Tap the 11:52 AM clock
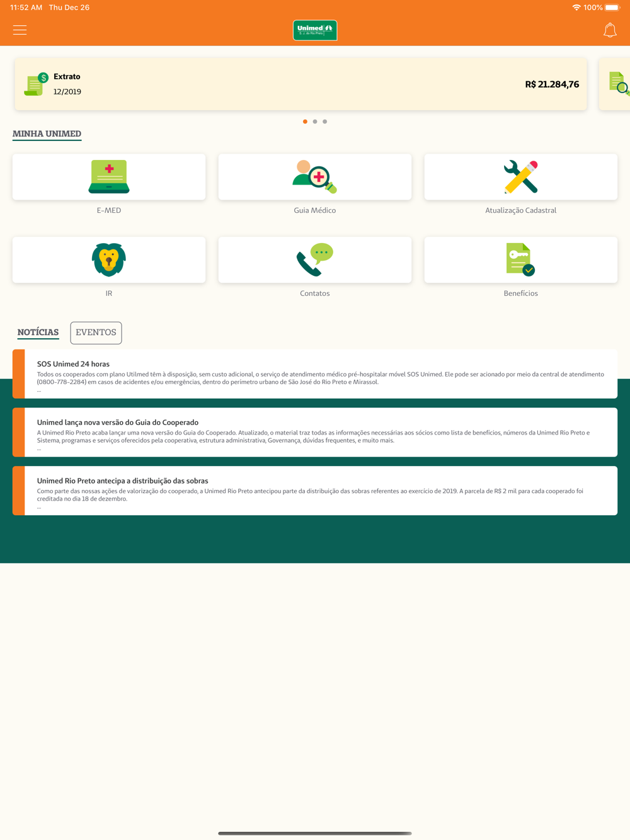Screen dimensions: 630x840 tap(26, 8)
